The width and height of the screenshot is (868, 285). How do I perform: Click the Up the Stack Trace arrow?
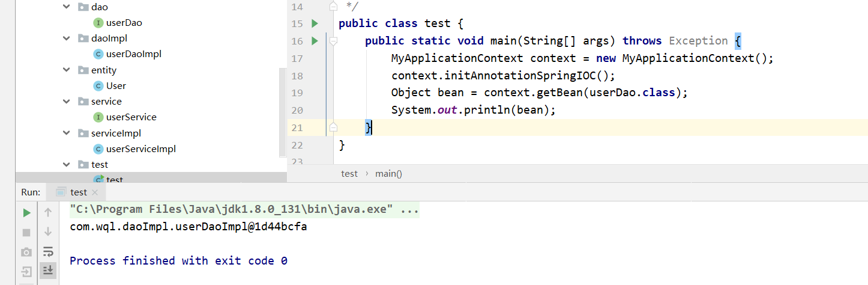pyautogui.click(x=48, y=212)
